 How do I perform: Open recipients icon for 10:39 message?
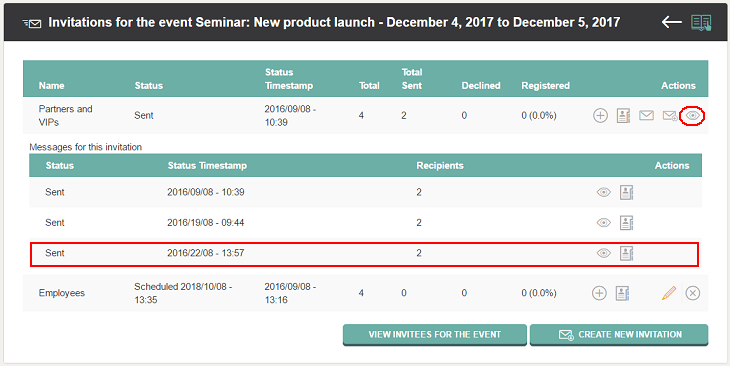(x=627, y=192)
